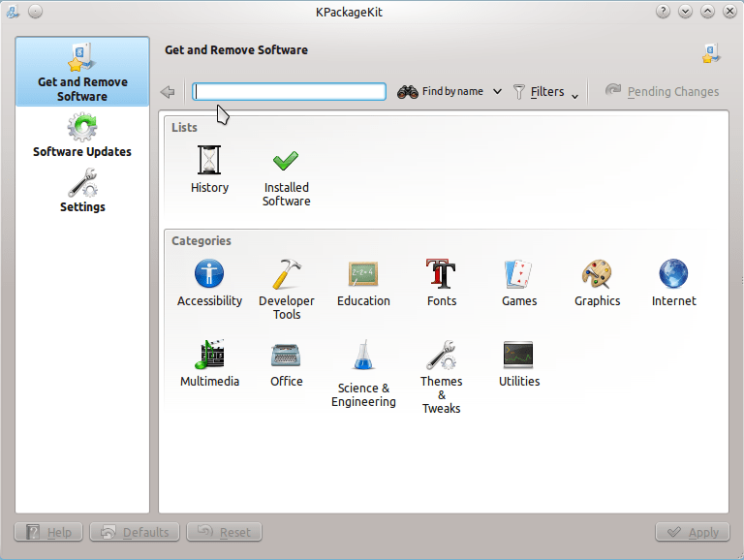744x560 pixels.
Task: Browse the Games category
Action: click(519, 283)
